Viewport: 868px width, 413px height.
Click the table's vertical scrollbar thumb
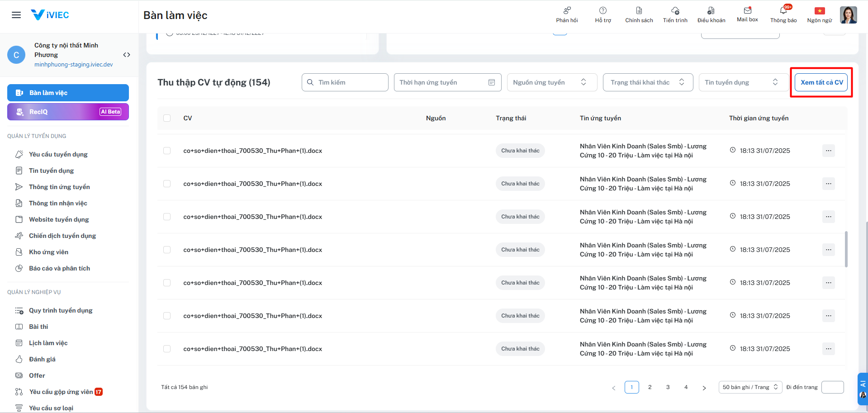(x=846, y=249)
